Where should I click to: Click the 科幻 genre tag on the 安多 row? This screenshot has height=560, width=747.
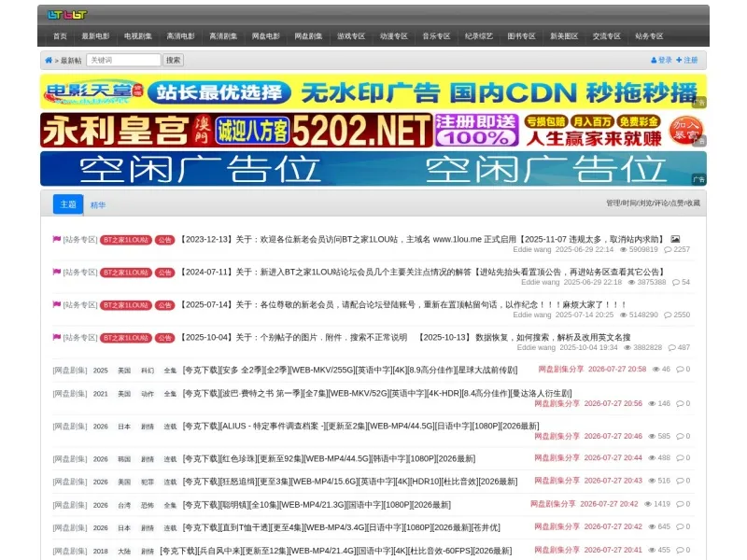coord(148,371)
